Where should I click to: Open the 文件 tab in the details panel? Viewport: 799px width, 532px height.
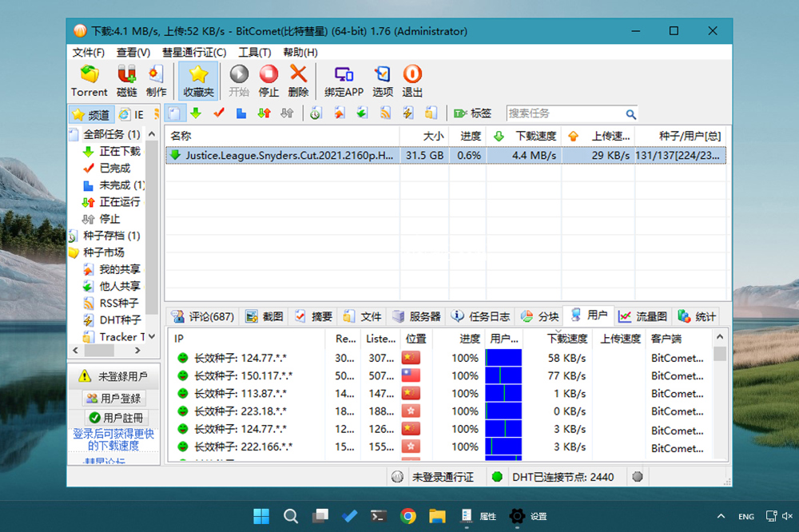coord(362,316)
